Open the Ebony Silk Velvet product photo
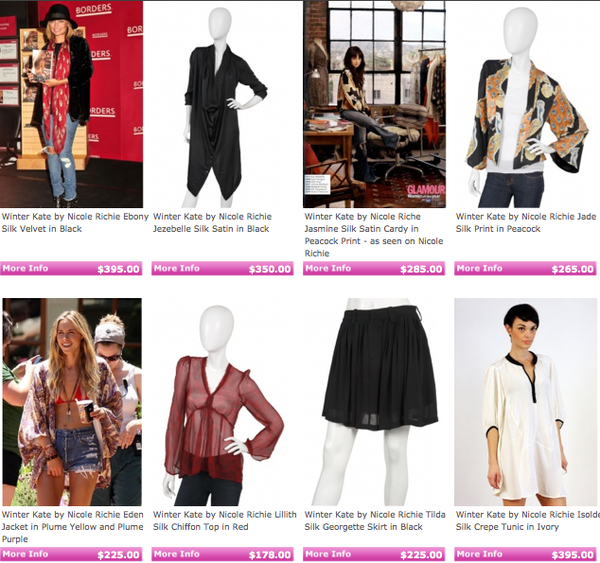 (x=72, y=104)
